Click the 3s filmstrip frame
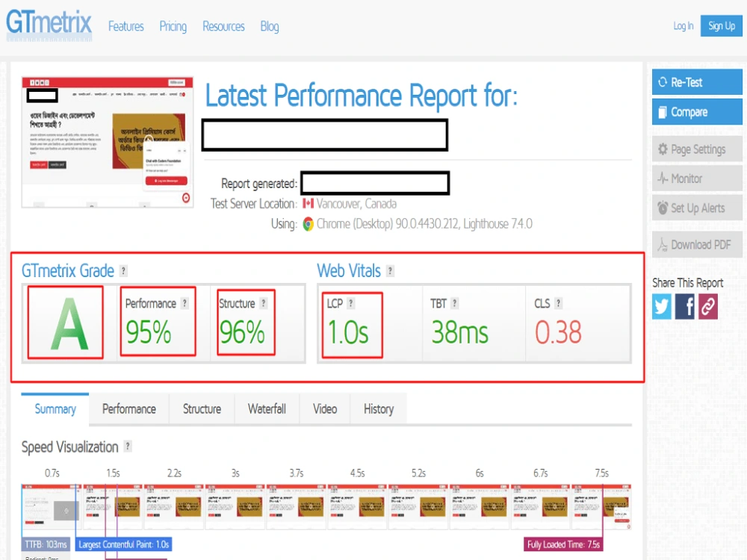The image size is (747, 560). point(235,507)
